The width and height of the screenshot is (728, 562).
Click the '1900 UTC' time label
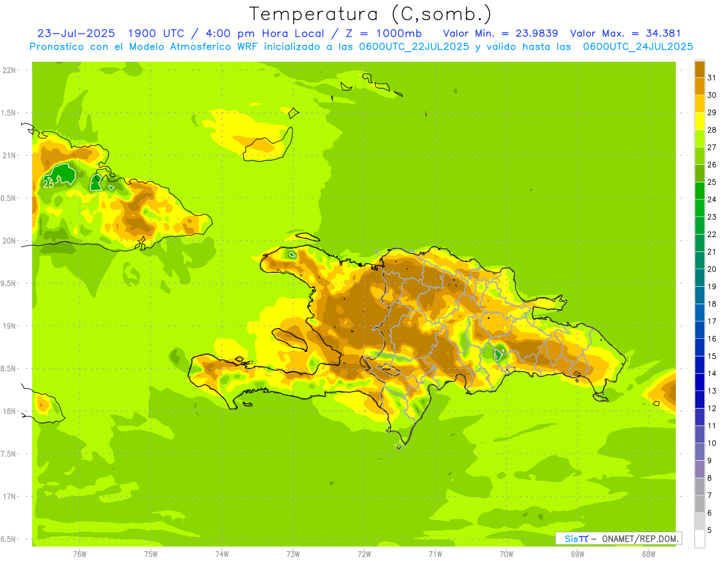(x=157, y=33)
